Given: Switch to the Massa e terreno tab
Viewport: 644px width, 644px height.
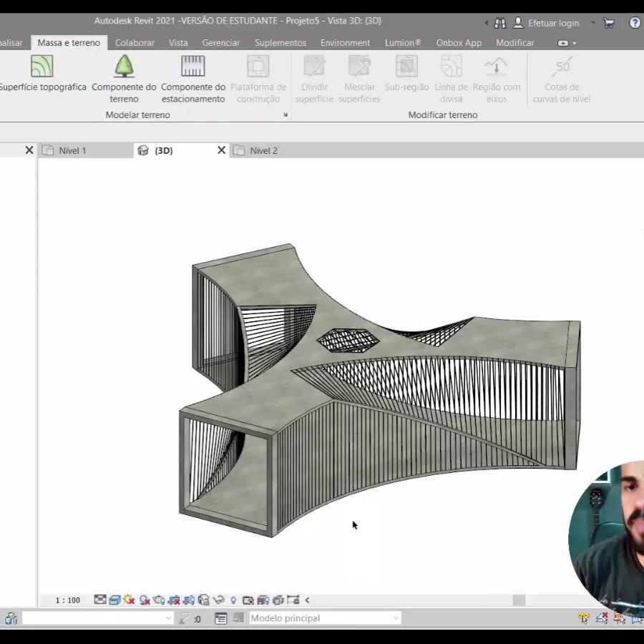Looking at the screenshot, I should click(69, 43).
